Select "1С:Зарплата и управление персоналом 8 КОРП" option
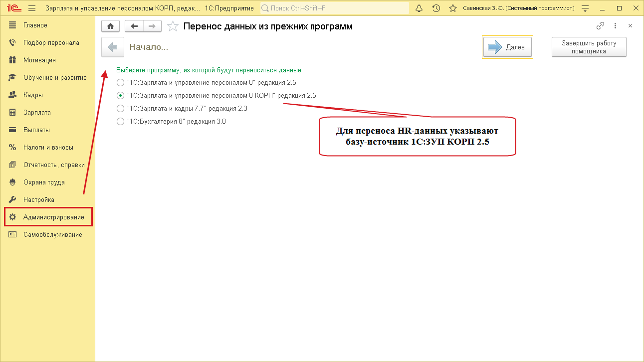This screenshot has height=362, width=644. click(216, 95)
